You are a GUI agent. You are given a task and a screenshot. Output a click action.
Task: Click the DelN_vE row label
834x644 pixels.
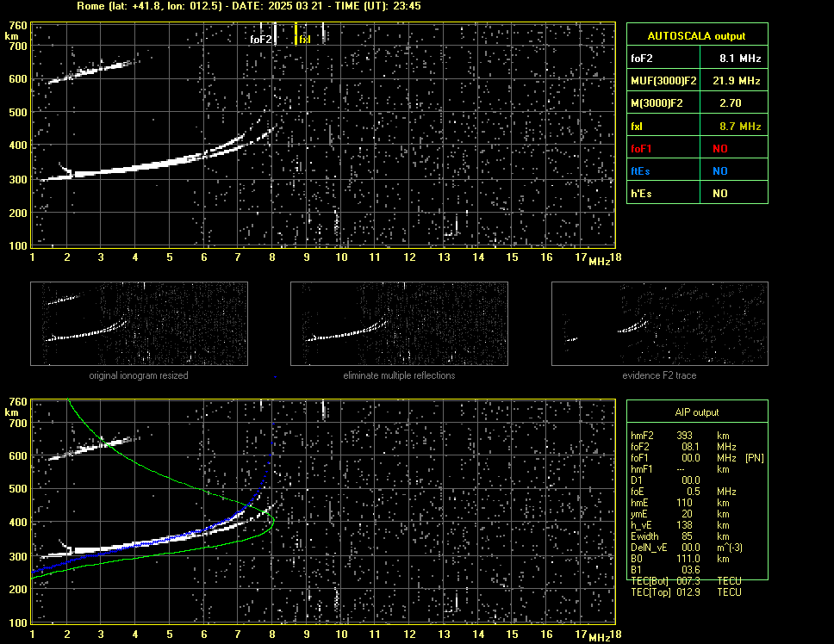pyautogui.click(x=649, y=548)
